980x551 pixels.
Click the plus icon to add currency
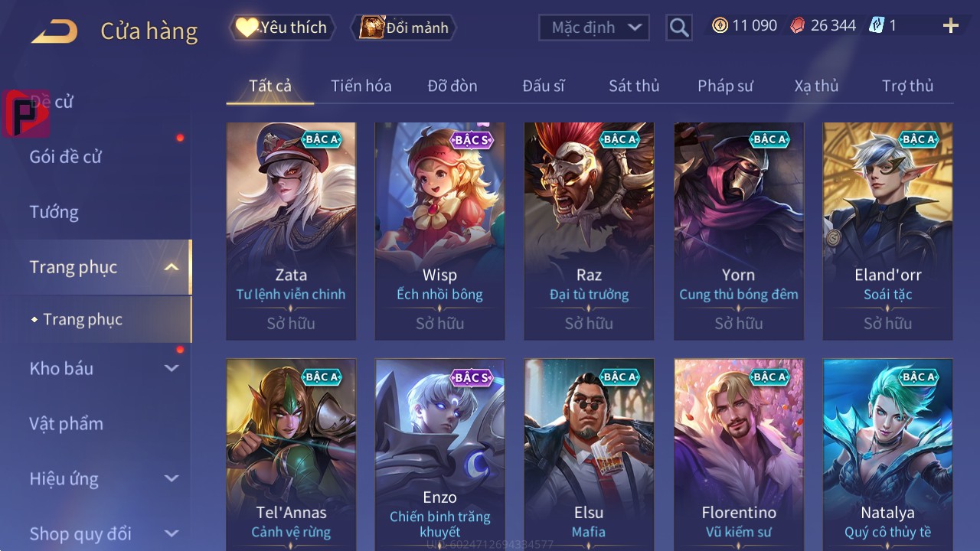(x=951, y=26)
